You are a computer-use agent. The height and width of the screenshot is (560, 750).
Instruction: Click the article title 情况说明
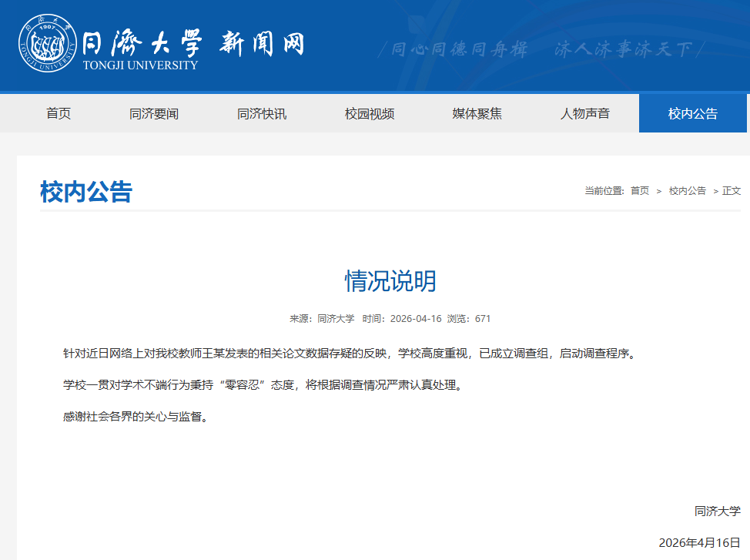390,281
